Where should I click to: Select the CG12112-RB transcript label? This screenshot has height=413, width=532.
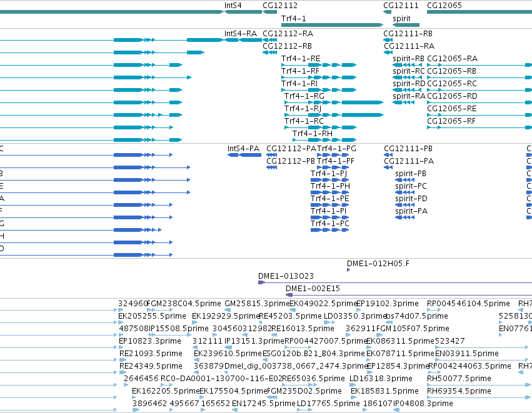click(287, 46)
